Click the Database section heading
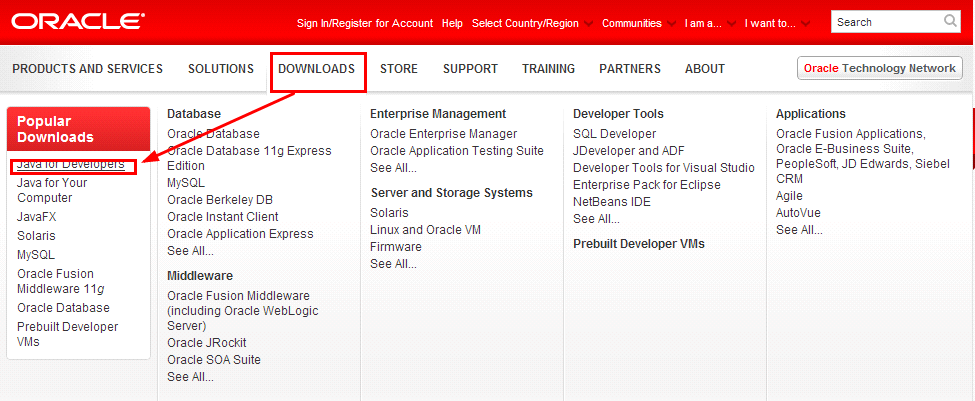 (194, 114)
